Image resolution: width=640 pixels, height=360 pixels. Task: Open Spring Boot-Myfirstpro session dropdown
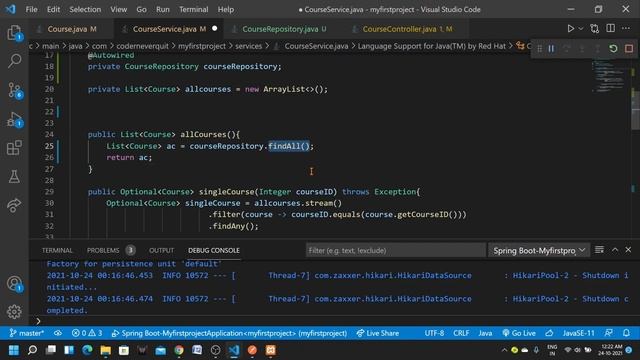[539, 250]
